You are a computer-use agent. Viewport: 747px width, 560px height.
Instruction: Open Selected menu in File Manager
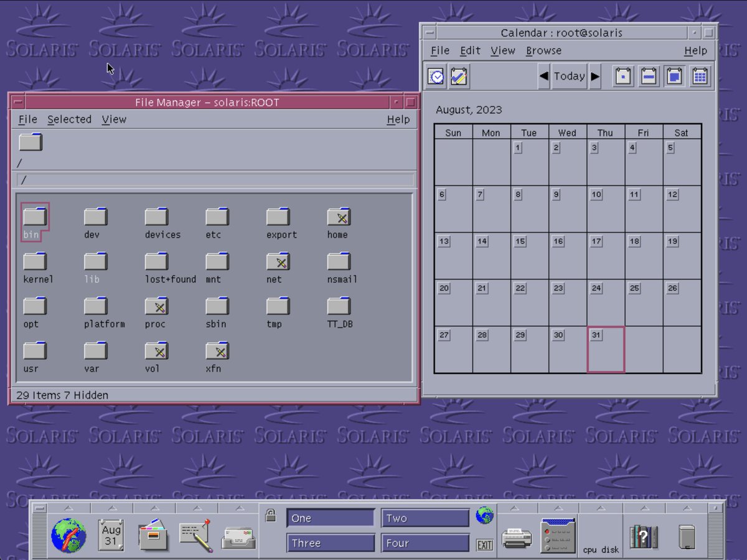click(x=69, y=119)
